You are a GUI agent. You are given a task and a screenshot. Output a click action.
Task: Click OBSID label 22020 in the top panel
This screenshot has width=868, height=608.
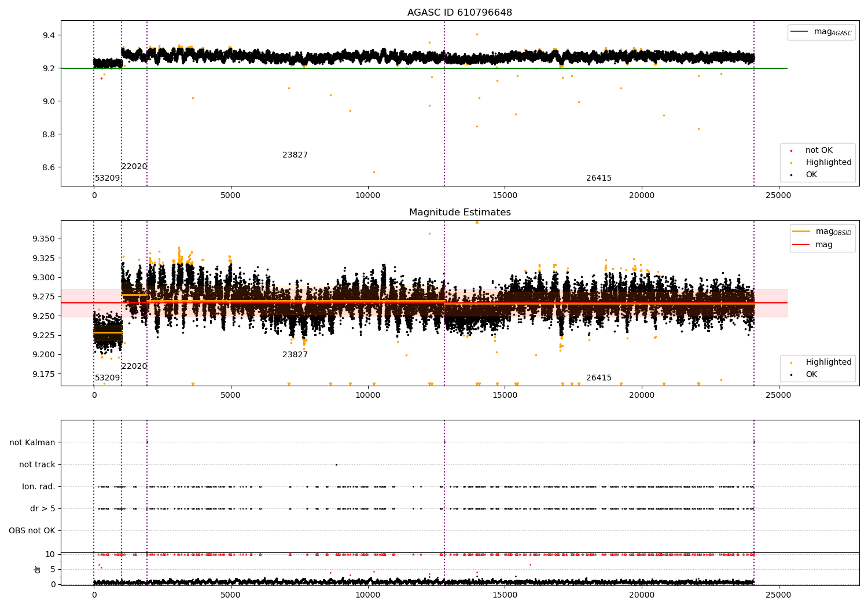click(134, 167)
